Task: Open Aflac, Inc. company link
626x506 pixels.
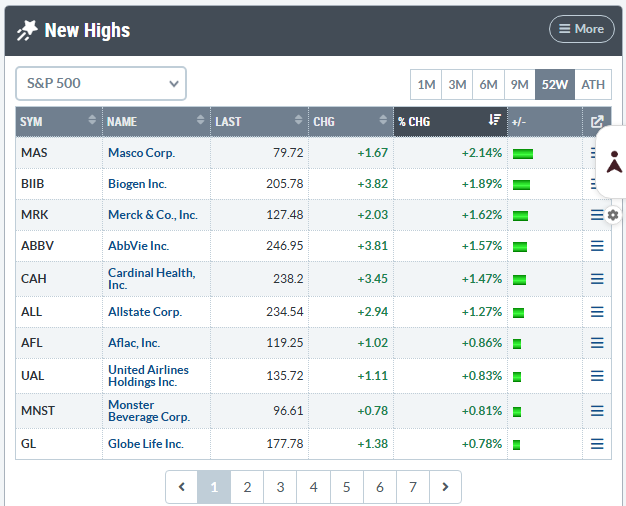Action: click(x=134, y=343)
